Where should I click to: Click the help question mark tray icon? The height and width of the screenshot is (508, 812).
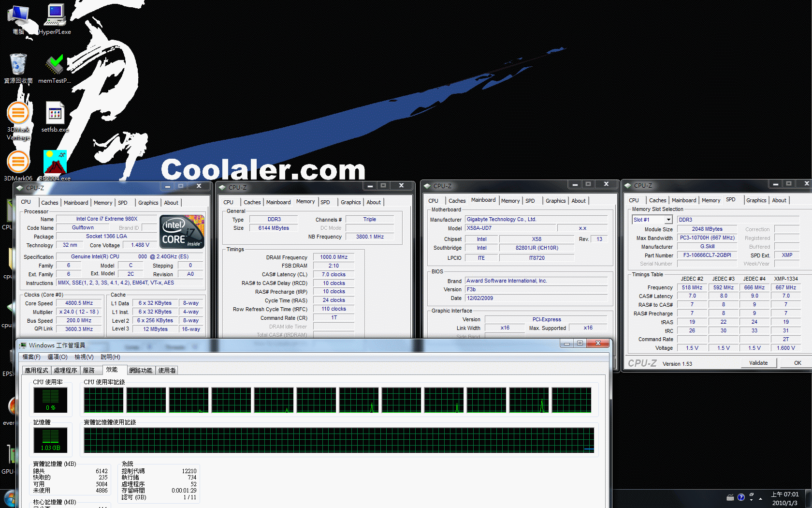[741, 497]
